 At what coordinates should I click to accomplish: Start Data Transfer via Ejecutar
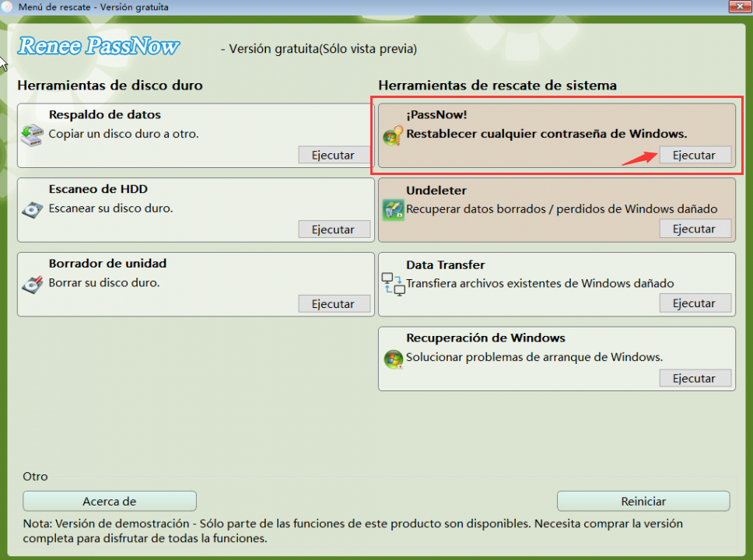[695, 303]
